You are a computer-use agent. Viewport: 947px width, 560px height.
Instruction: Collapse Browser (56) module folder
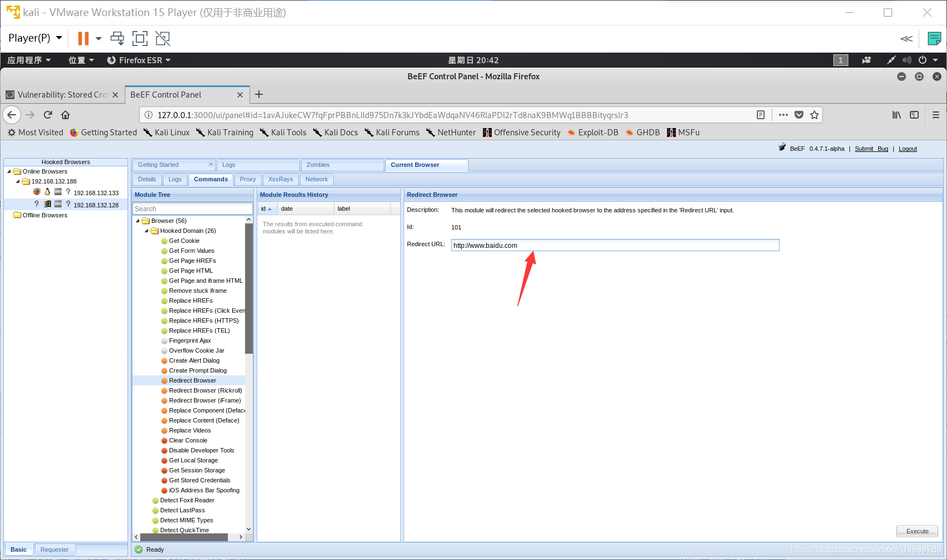[138, 221]
